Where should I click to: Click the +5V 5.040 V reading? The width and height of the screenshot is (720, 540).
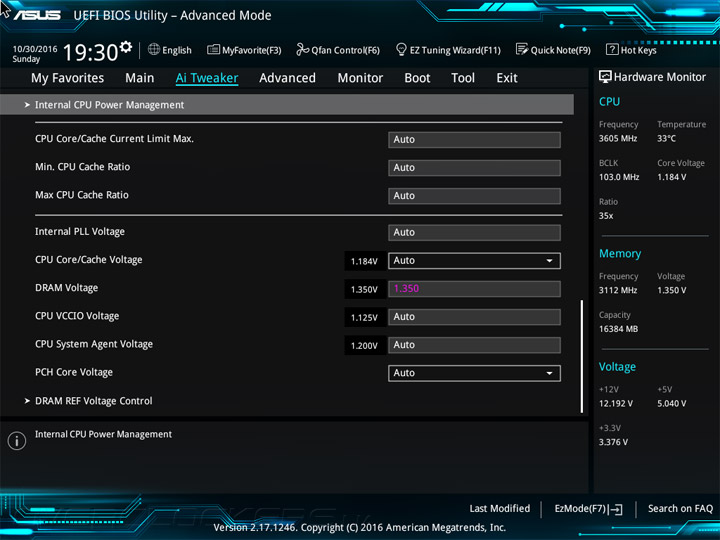click(x=672, y=403)
